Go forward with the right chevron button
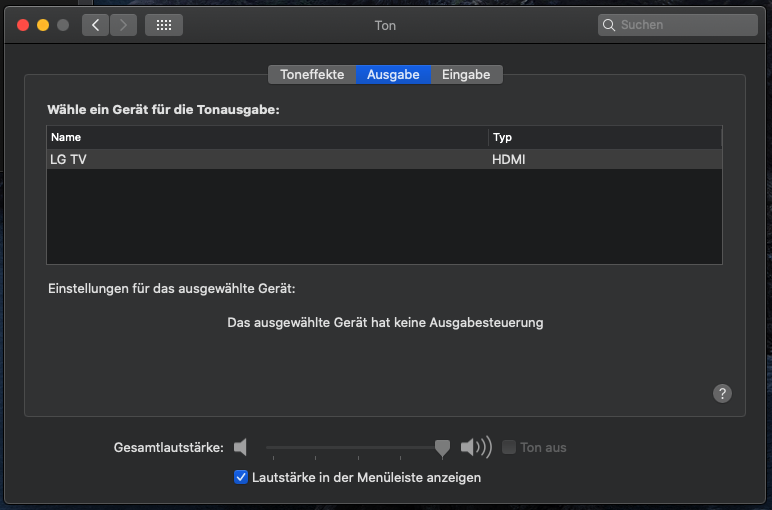772x510 pixels. pos(123,25)
